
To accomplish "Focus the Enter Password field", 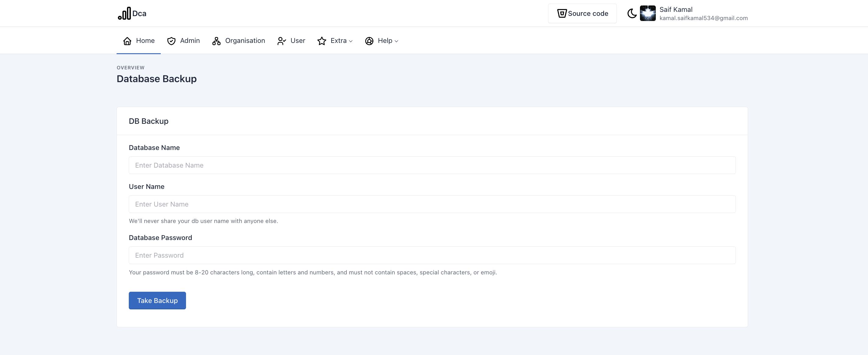I will point(432,255).
